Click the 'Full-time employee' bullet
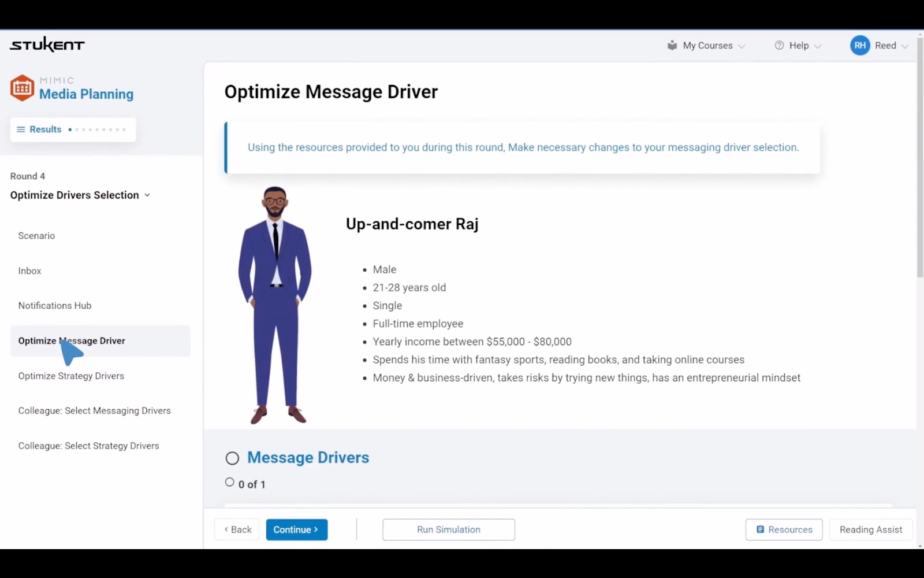Viewport: 924px width, 578px height. tap(418, 324)
